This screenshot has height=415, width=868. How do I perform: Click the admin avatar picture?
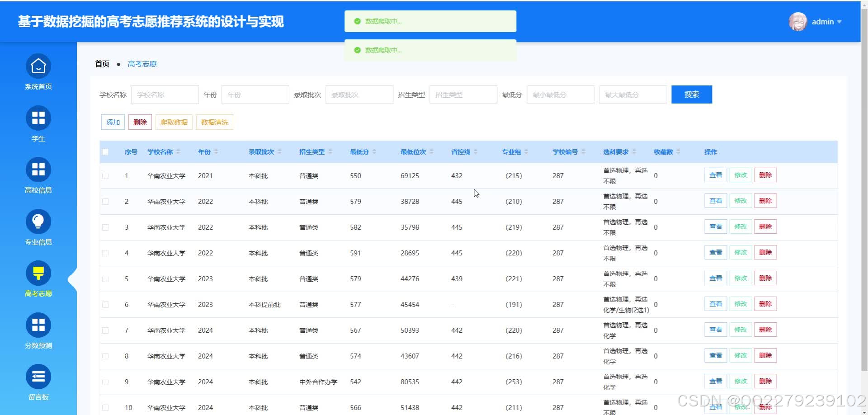point(798,22)
